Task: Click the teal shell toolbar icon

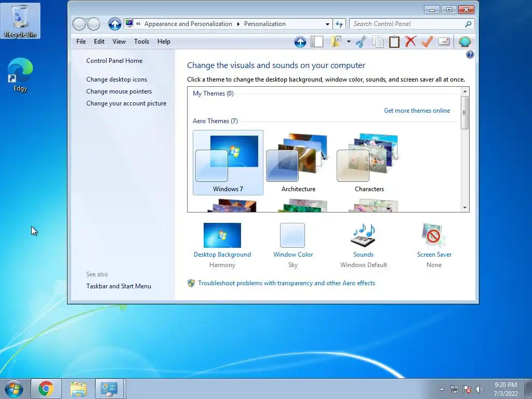Action: [x=464, y=42]
